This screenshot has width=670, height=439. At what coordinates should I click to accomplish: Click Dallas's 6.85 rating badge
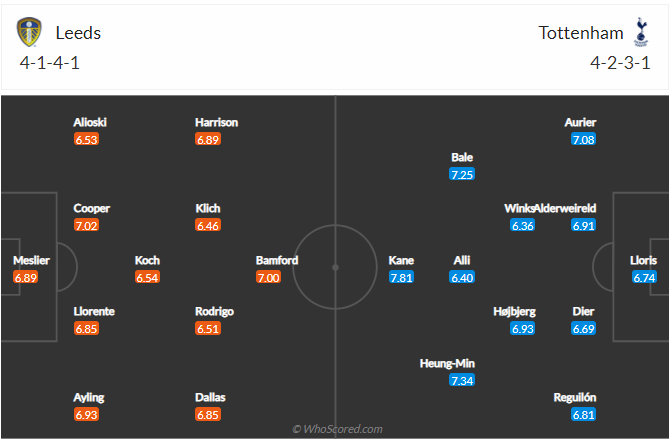coord(209,414)
